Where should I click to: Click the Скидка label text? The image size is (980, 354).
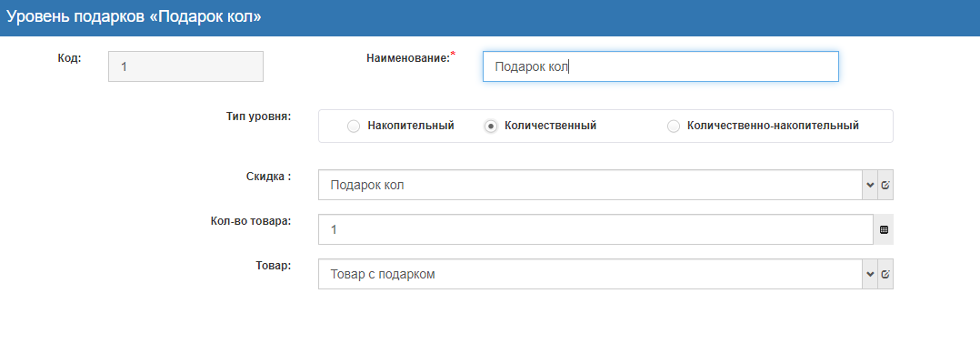(269, 177)
